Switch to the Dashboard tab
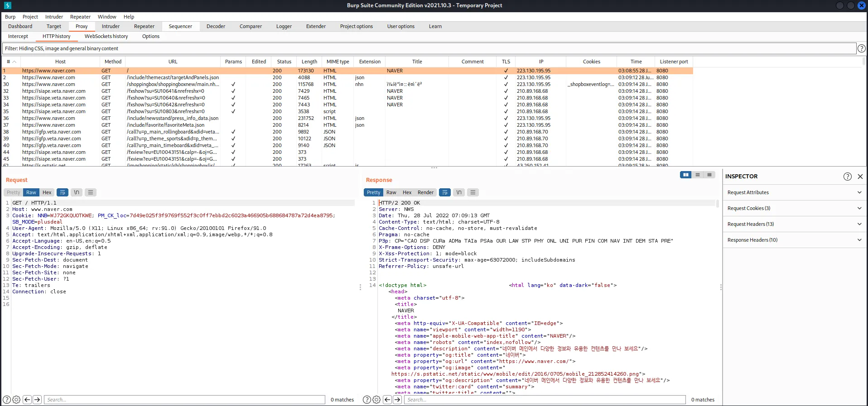This screenshot has width=868, height=406. coord(20,26)
